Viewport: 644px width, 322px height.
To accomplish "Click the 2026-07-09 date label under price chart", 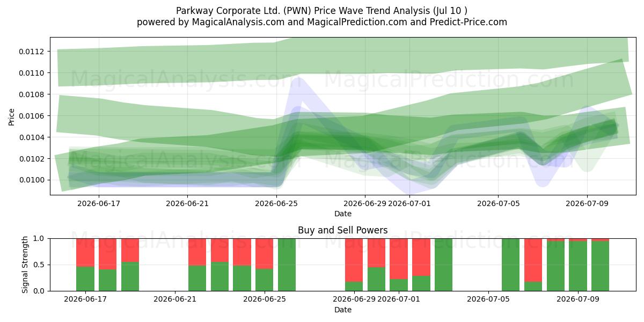I will [x=587, y=203].
